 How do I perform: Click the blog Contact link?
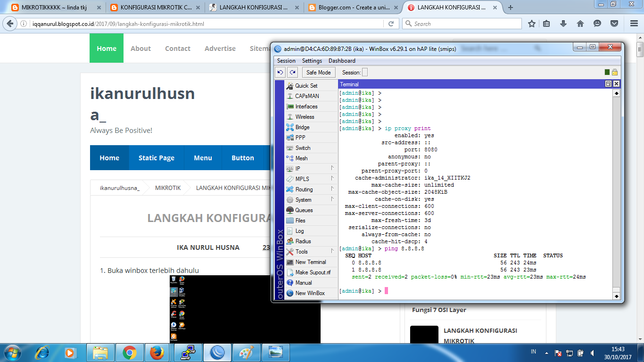[x=178, y=48]
